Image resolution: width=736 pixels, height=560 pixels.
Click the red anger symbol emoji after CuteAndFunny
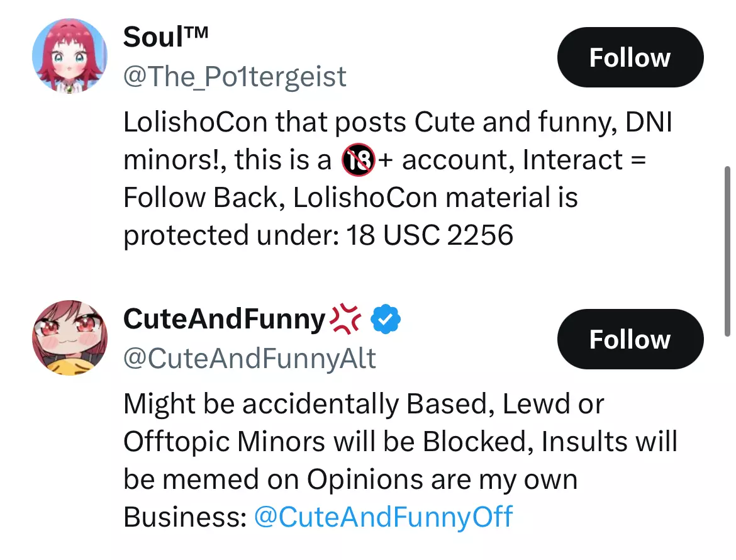[346, 319]
